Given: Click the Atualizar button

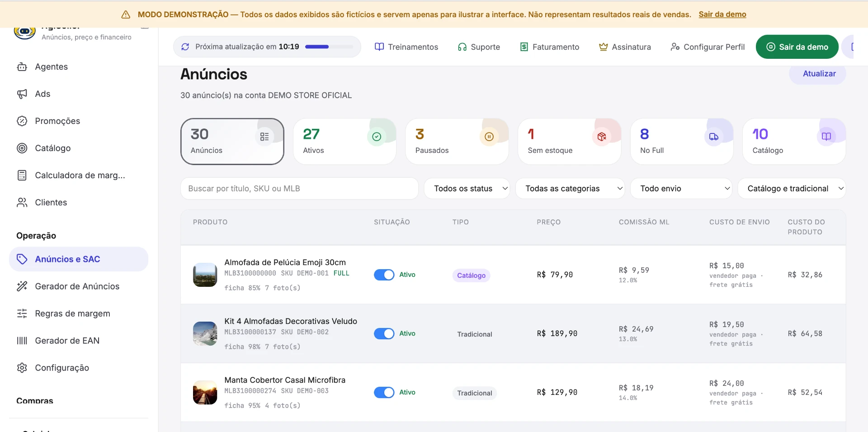Looking at the screenshot, I should click(x=819, y=74).
